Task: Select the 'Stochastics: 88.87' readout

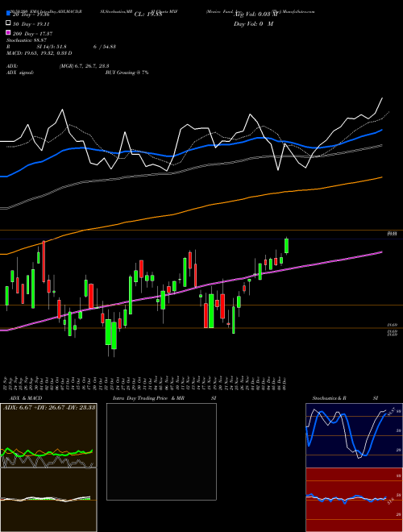Action: tap(27, 40)
